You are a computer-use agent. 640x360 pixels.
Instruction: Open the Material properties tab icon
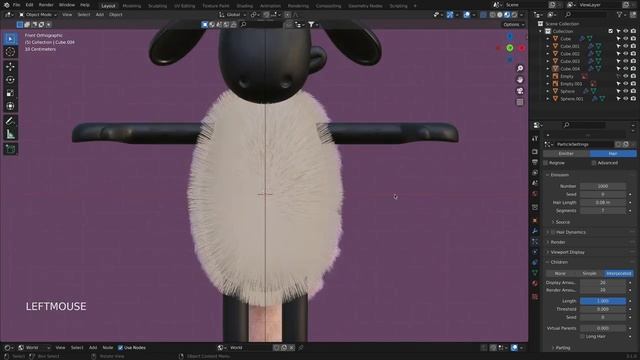[535, 283]
